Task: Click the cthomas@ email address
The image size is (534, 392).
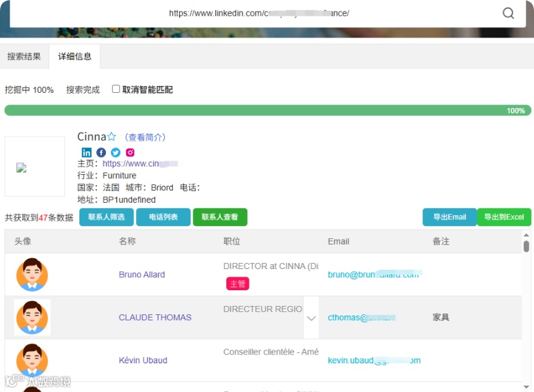Action: [x=361, y=318]
